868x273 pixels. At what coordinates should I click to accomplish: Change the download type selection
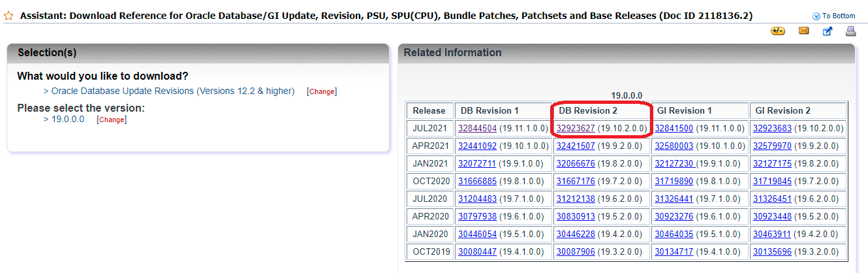(322, 91)
